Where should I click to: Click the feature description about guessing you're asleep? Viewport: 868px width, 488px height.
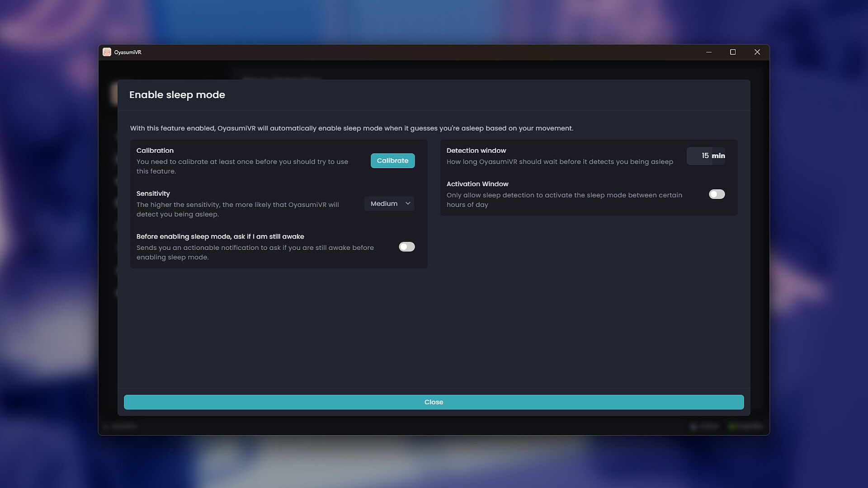(351, 128)
